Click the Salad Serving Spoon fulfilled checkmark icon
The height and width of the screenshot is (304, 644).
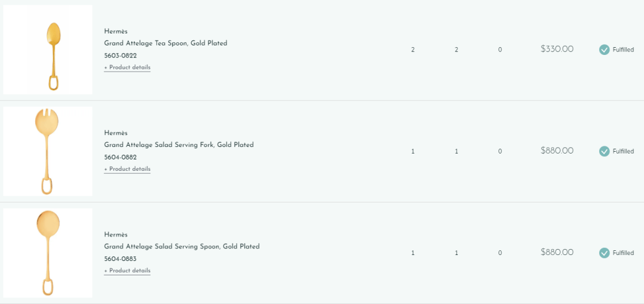pos(604,253)
